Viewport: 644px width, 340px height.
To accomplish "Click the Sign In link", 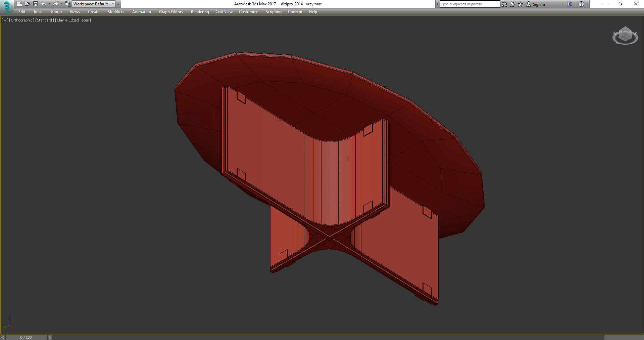I will [x=539, y=4].
